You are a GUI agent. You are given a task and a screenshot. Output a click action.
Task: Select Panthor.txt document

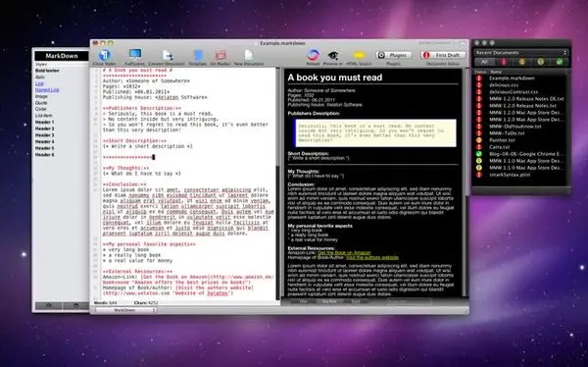click(x=502, y=140)
